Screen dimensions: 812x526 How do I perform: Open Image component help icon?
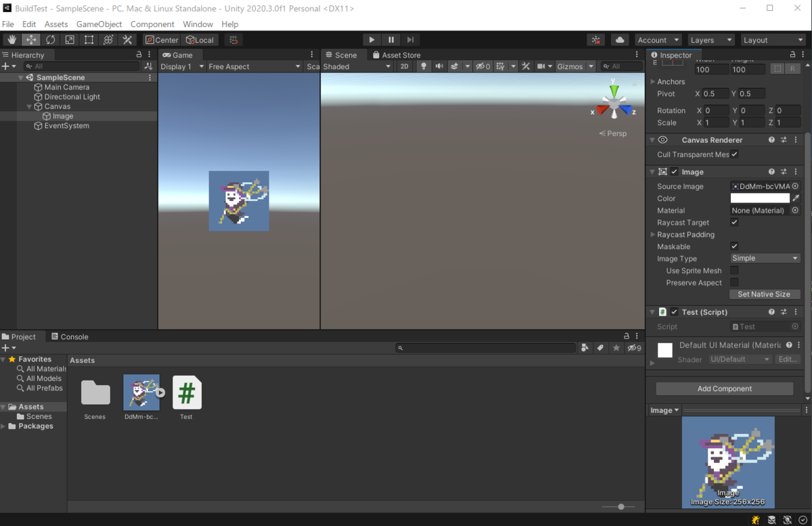(771, 172)
